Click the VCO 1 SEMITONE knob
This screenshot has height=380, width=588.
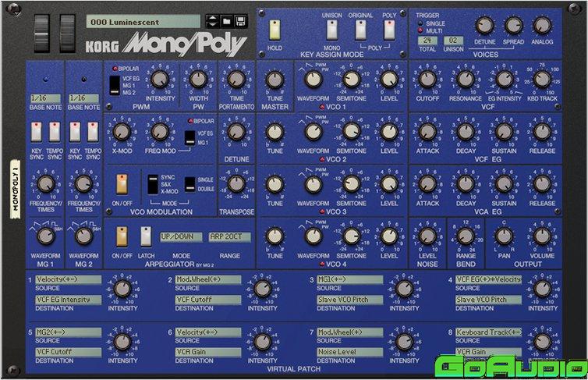click(x=352, y=80)
